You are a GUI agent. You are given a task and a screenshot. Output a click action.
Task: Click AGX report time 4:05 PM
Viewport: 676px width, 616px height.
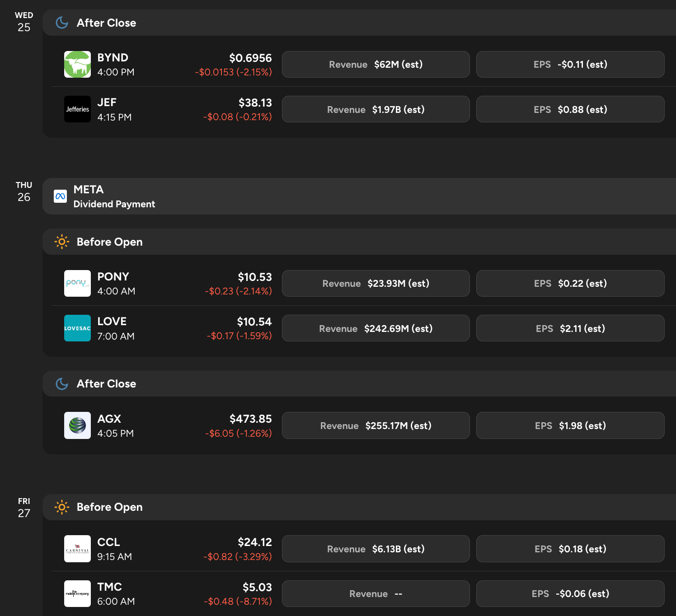(115, 433)
